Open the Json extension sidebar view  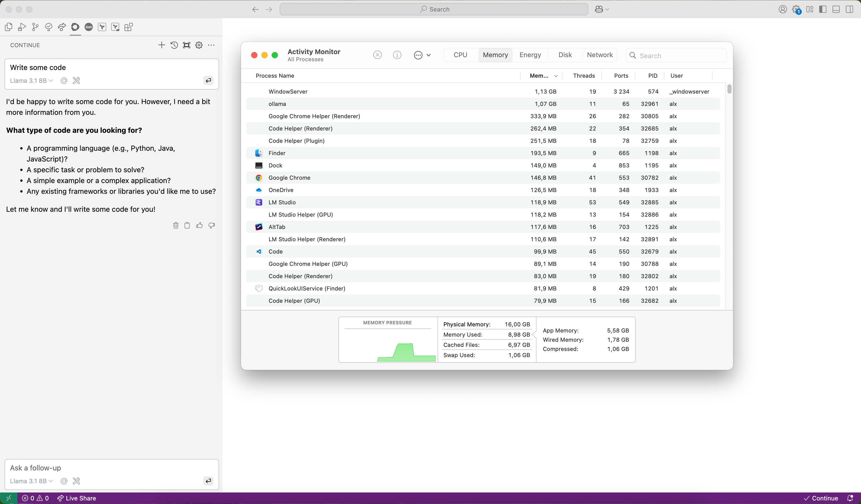88,27
